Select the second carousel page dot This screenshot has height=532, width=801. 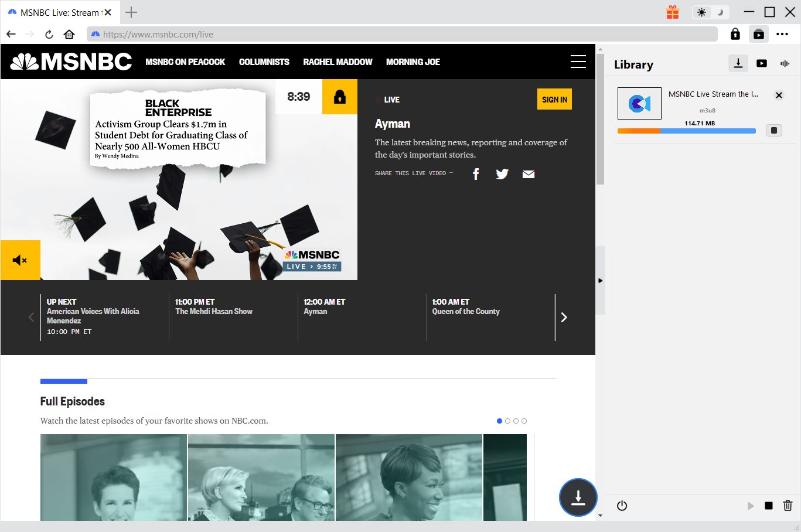pos(507,421)
